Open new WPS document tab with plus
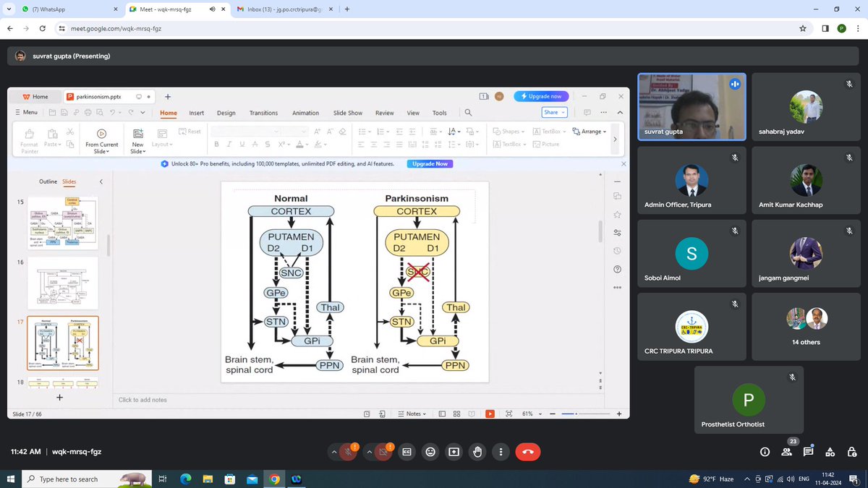 pos(168,96)
